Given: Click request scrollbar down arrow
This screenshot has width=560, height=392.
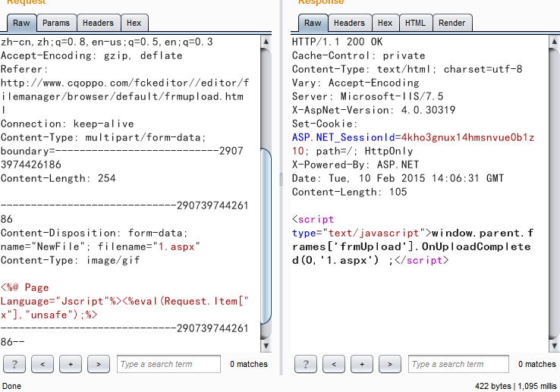Looking at the screenshot, I should pos(266,346).
